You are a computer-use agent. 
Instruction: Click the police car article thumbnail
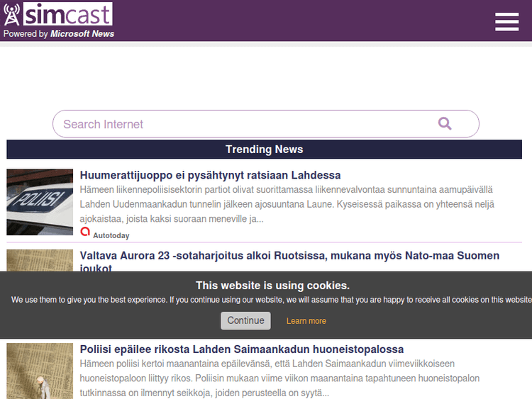[40, 202]
